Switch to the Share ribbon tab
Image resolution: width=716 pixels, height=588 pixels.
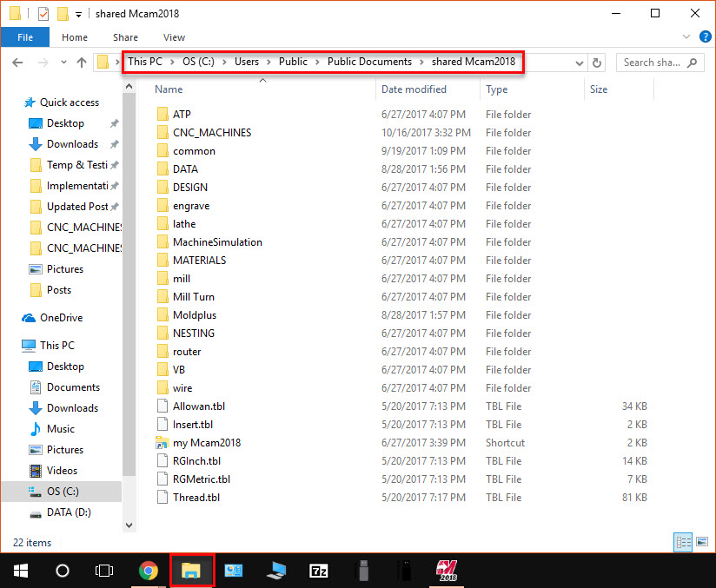coord(125,37)
